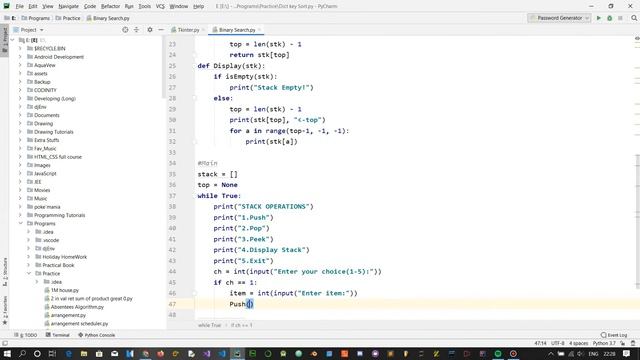
Task: Toggle the Favorites side tab
Action: coord(4,310)
